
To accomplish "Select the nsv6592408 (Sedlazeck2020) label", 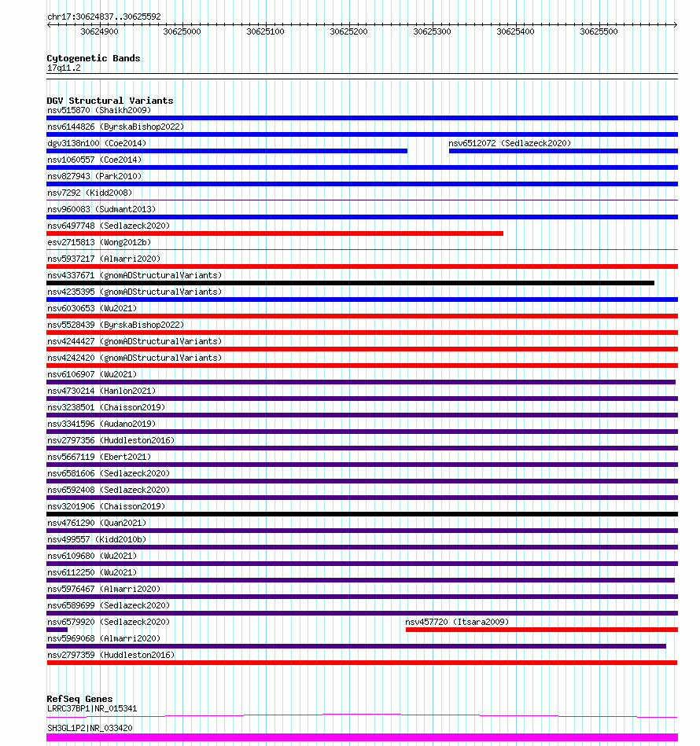I will tap(109, 490).
